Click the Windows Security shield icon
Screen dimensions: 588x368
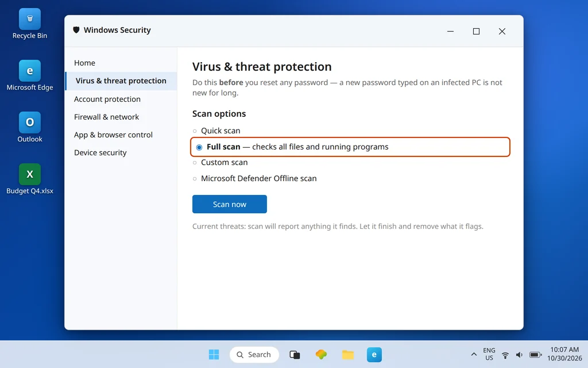pos(76,30)
